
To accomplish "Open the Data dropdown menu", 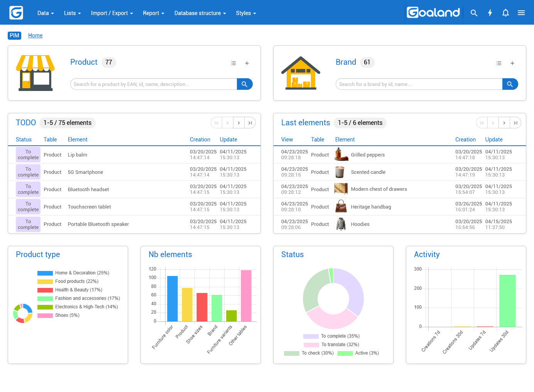I will [x=45, y=13].
